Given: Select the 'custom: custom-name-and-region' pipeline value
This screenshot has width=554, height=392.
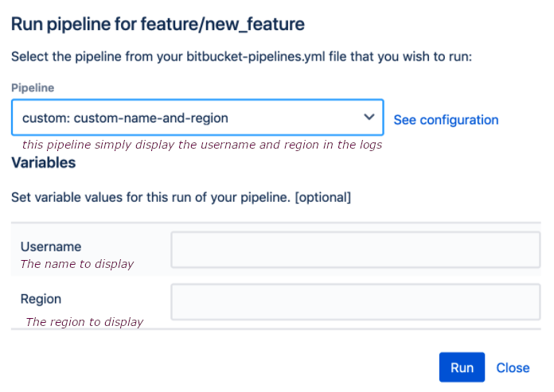Looking at the screenshot, I should 125,118.
